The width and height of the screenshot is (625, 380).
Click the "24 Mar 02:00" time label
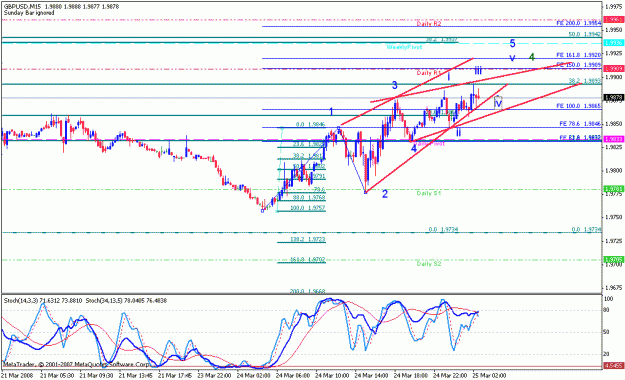pyautogui.click(x=253, y=376)
